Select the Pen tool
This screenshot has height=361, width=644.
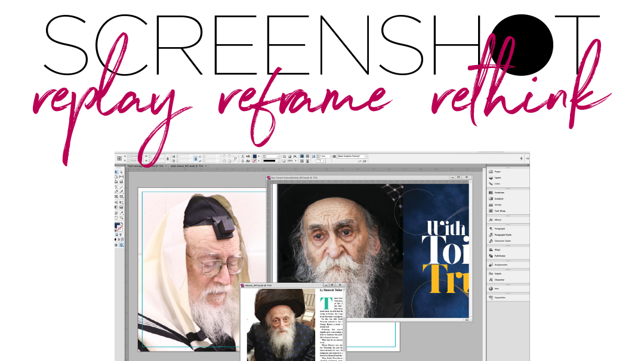tap(116, 192)
